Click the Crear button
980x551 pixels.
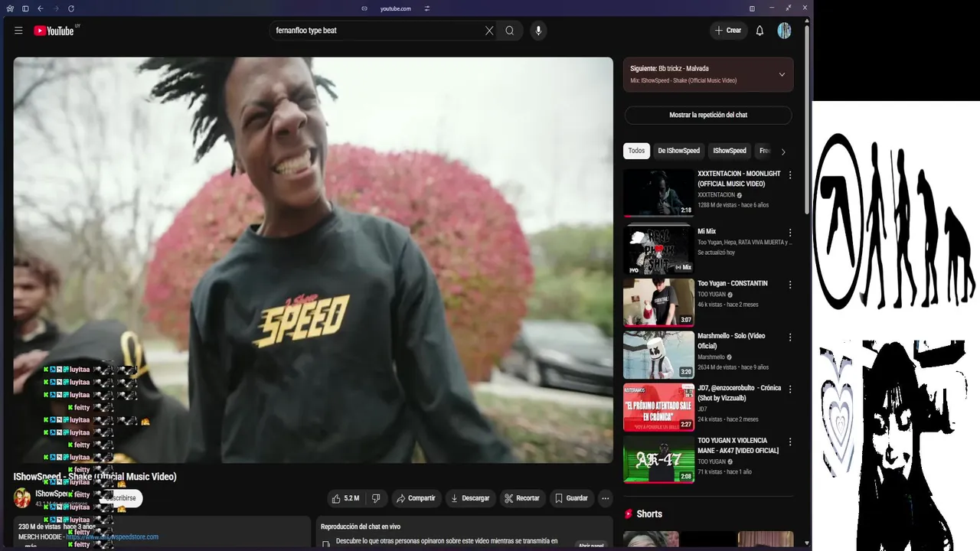coord(727,31)
